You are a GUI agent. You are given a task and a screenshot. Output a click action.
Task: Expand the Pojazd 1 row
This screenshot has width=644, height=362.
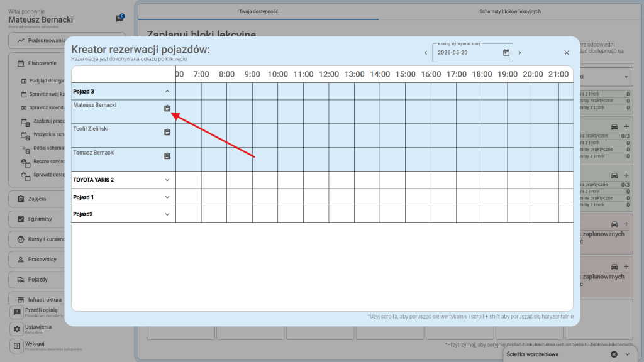click(x=167, y=197)
